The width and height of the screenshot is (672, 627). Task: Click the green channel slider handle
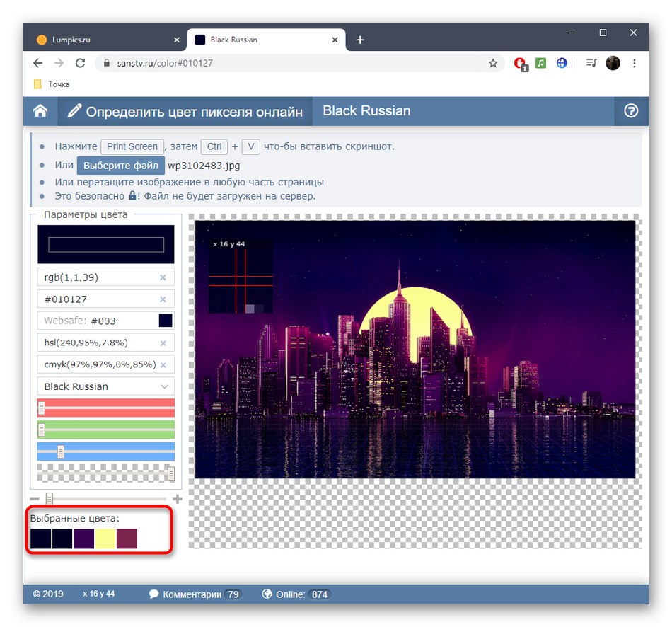coord(42,430)
